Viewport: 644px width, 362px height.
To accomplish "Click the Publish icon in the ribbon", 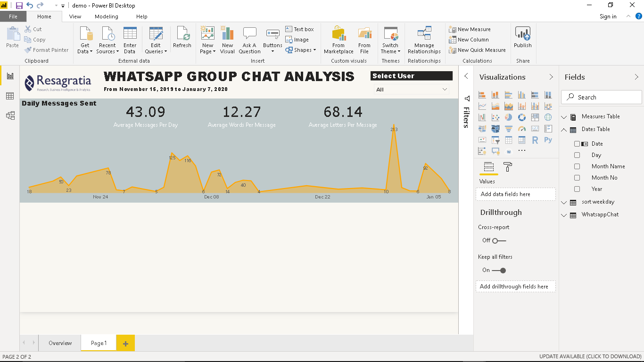I will [x=522, y=38].
